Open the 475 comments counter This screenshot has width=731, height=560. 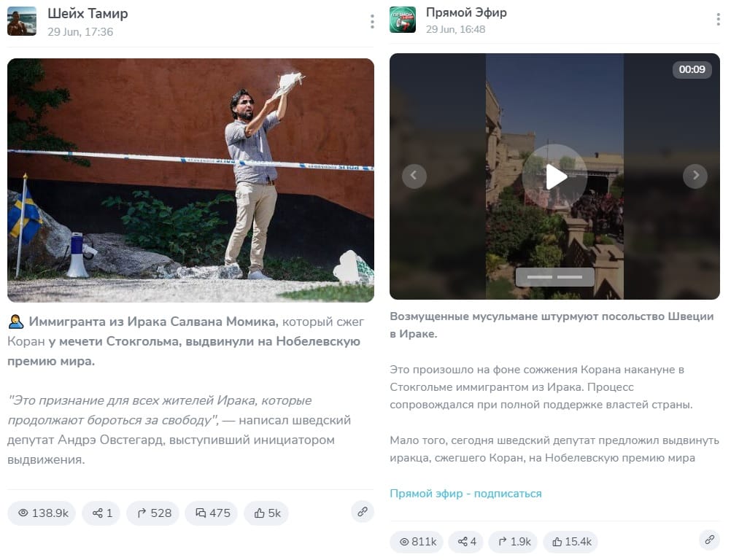point(211,513)
